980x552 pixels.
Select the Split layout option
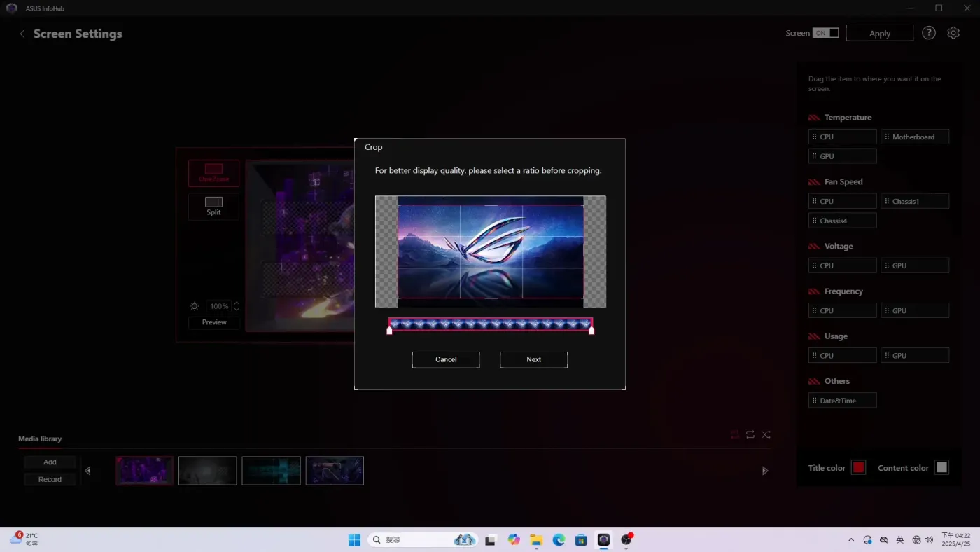point(213,207)
